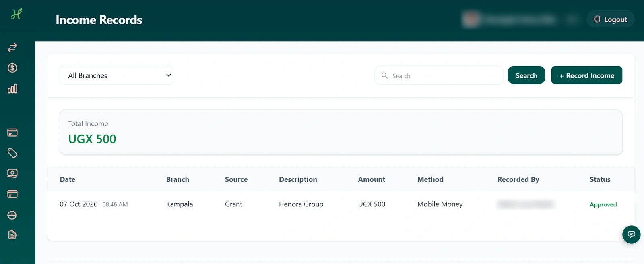The width and height of the screenshot is (644, 264).
Task: Expand the All Branches dropdown
Action: (116, 75)
